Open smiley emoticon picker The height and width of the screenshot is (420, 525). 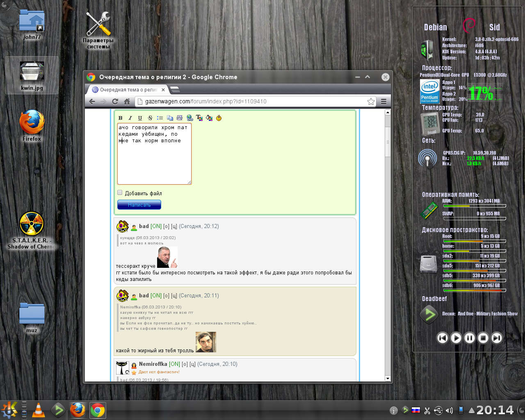[x=219, y=118]
